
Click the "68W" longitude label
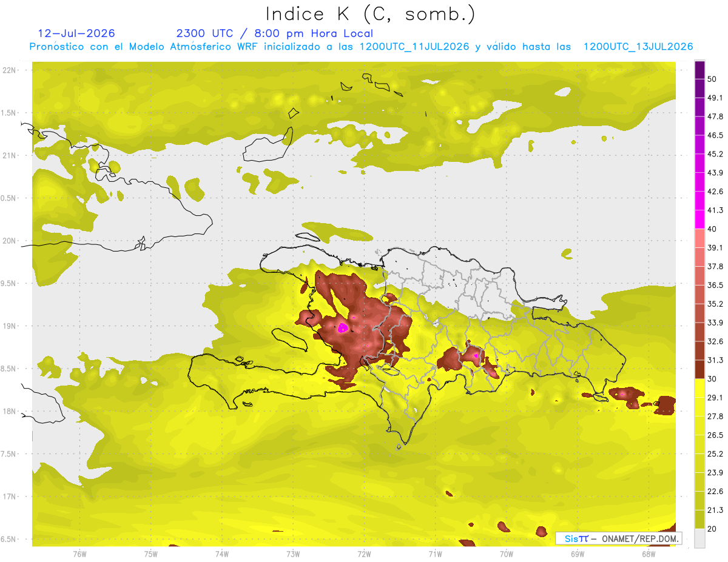pyautogui.click(x=649, y=554)
